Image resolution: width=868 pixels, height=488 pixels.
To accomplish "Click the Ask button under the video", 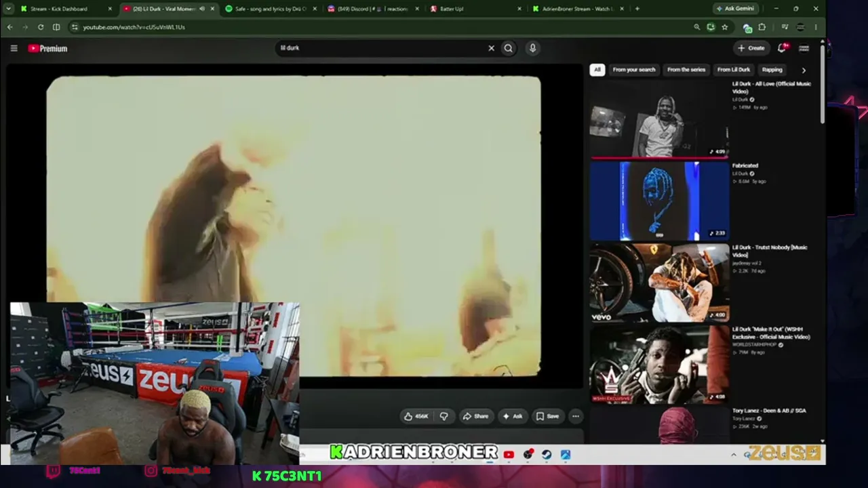I will coord(513,416).
